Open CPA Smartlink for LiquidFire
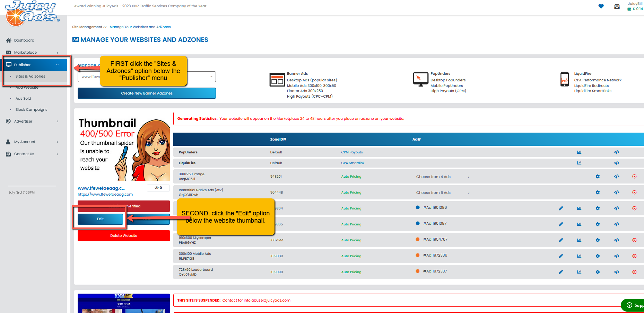The image size is (644, 313). tap(353, 163)
